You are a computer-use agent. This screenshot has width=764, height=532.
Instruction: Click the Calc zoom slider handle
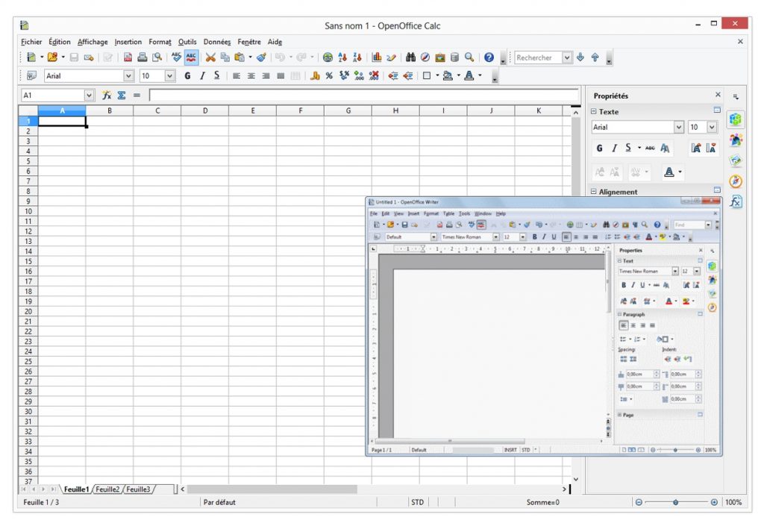(676, 502)
